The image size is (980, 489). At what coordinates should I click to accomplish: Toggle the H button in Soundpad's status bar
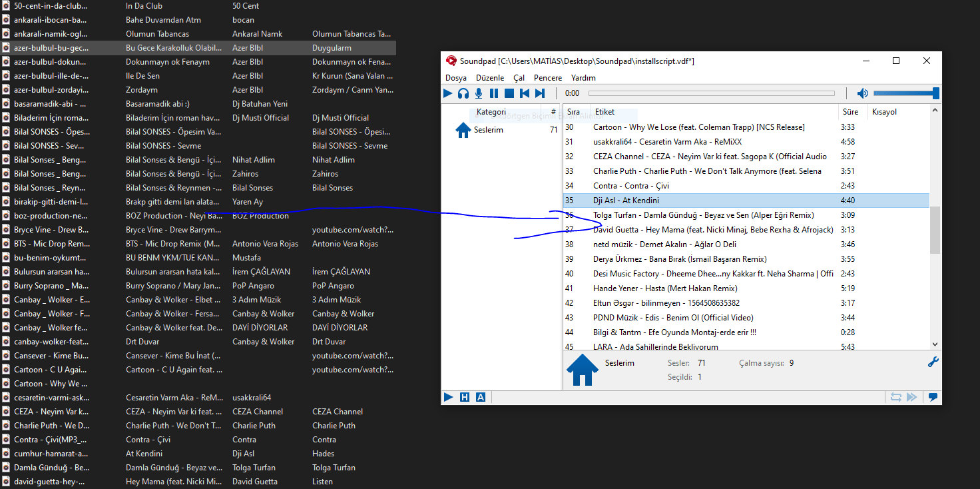(x=465, y=397)
